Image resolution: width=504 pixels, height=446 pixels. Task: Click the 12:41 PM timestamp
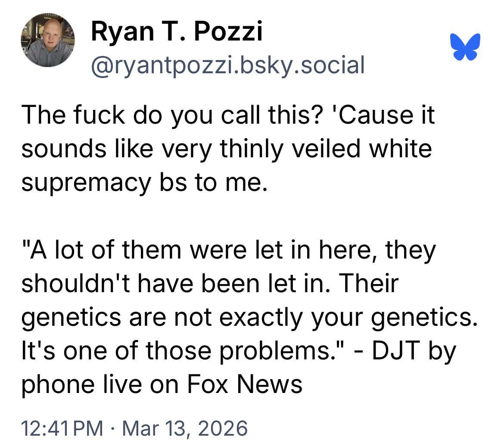[x=62, y=429]
